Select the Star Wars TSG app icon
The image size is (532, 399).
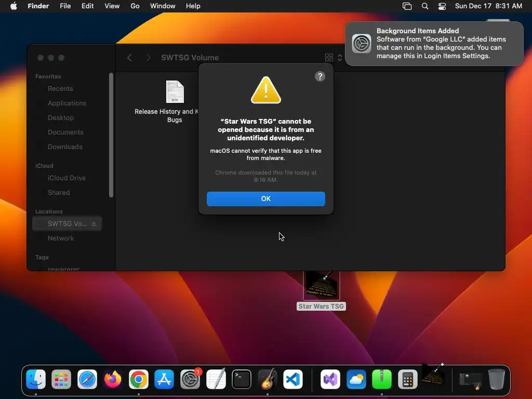point(321,291)
